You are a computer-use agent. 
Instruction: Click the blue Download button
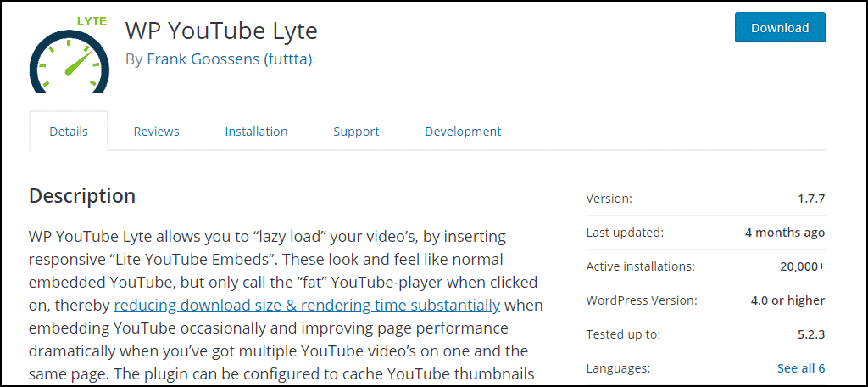click(780, 28)
